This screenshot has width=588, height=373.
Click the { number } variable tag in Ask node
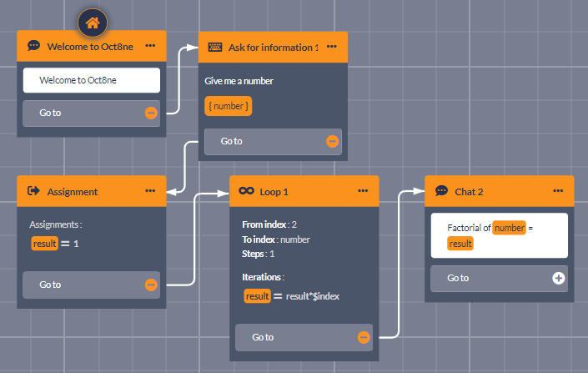point(228,106)
